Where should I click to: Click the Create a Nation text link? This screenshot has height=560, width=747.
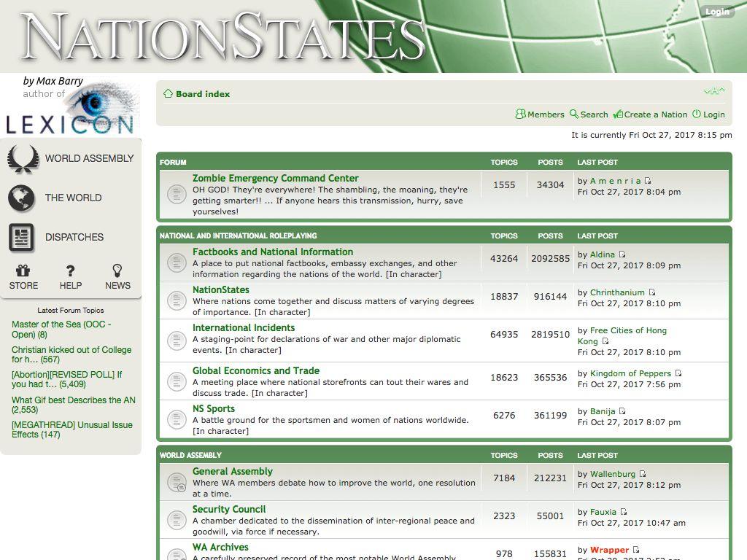(656, 114)
